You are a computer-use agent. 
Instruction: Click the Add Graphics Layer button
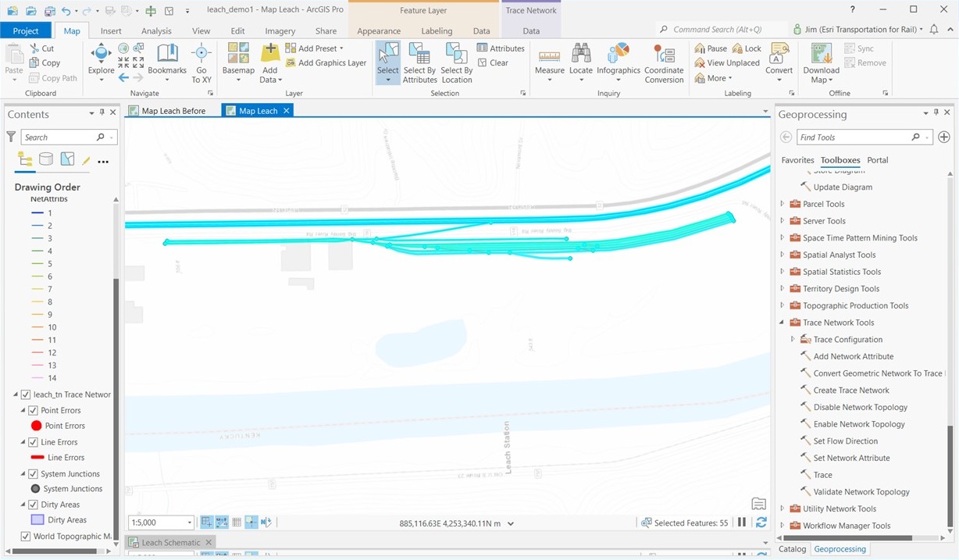(x=324, y=61)
